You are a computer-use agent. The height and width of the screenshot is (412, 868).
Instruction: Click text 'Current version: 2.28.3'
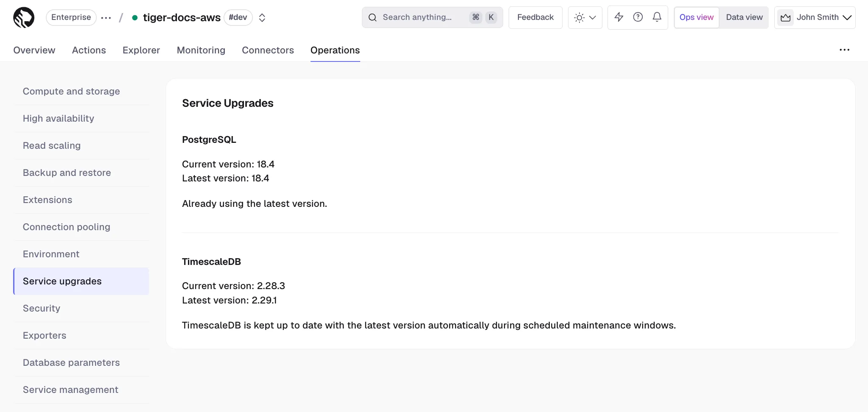(x=233, y=286)
